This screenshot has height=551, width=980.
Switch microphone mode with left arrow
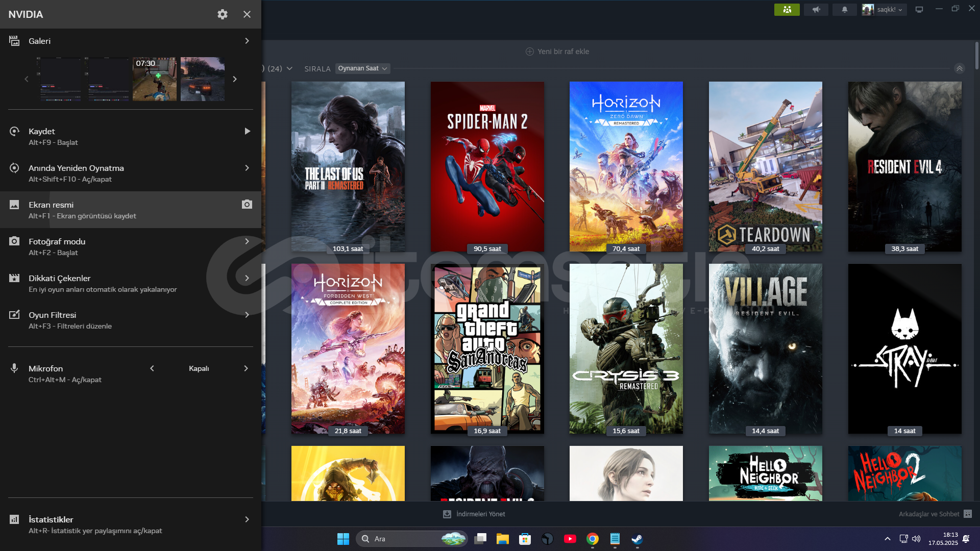click(x=152, y=368)
